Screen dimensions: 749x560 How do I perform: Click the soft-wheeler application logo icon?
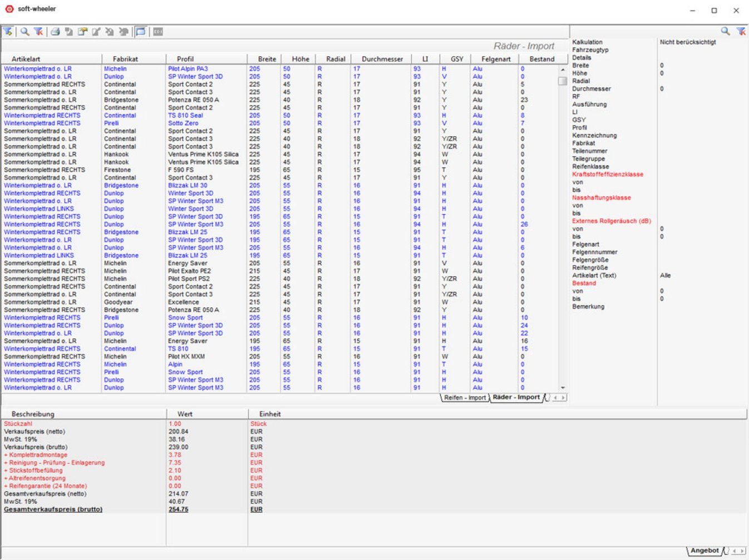[9, 9]
